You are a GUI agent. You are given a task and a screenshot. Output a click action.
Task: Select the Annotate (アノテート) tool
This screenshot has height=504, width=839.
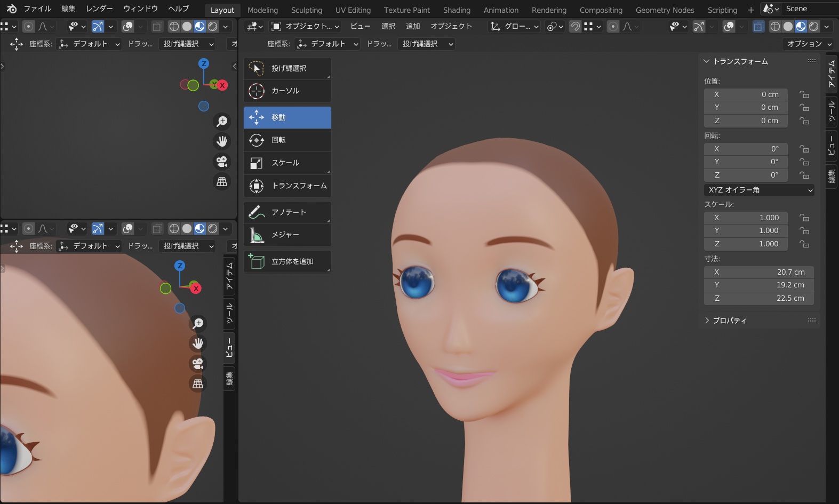(x=287, y=212)
